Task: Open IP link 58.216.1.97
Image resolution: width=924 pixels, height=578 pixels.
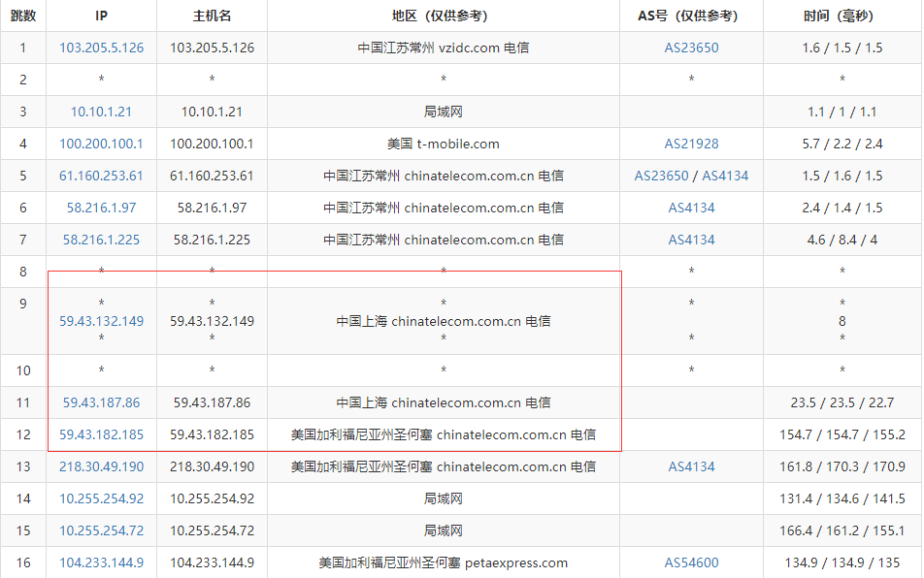Action: click(101, 208)
